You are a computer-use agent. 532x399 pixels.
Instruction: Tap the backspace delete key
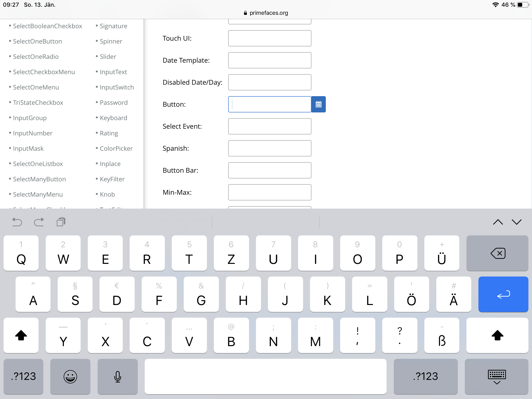point(497,253)
